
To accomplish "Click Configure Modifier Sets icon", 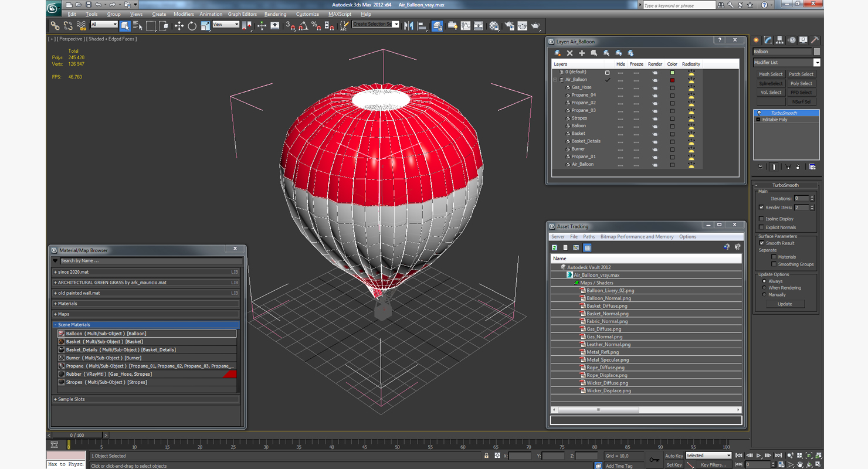I will 812,167.
